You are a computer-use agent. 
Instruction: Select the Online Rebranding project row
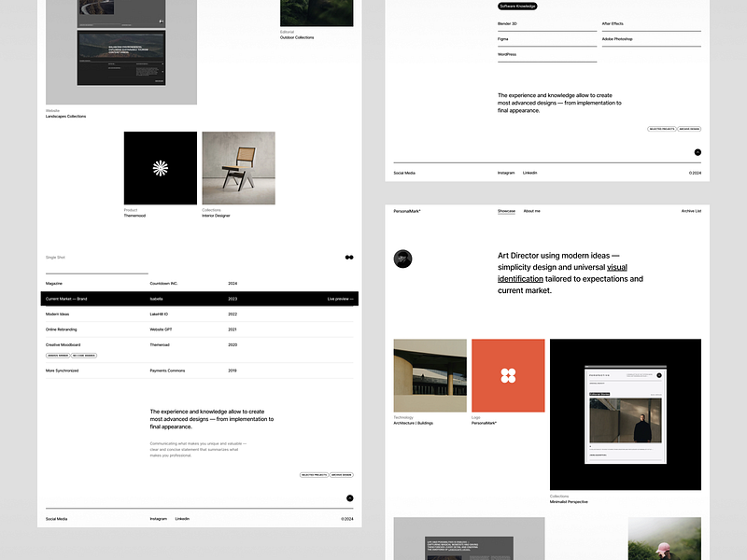tap(200, 329)
